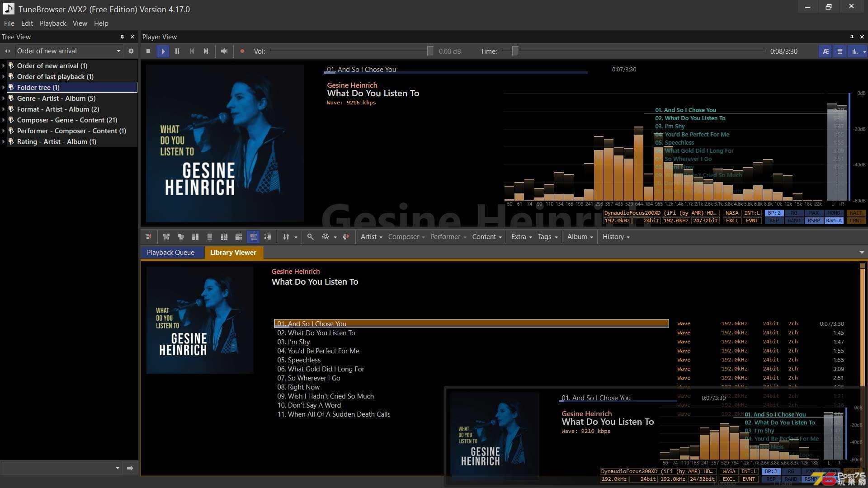Click the Time seek slider handle
Image resolution: width=868 pixels, height=488 pixels.
515,51
